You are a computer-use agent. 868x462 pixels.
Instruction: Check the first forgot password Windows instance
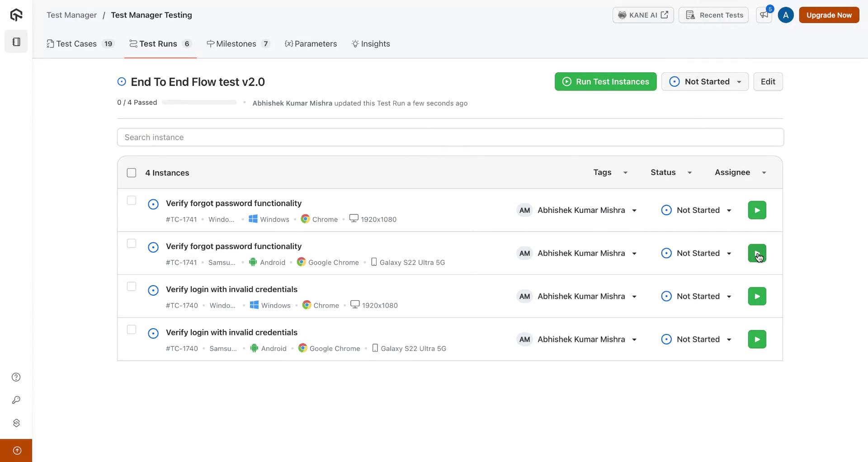click(132, 200)
